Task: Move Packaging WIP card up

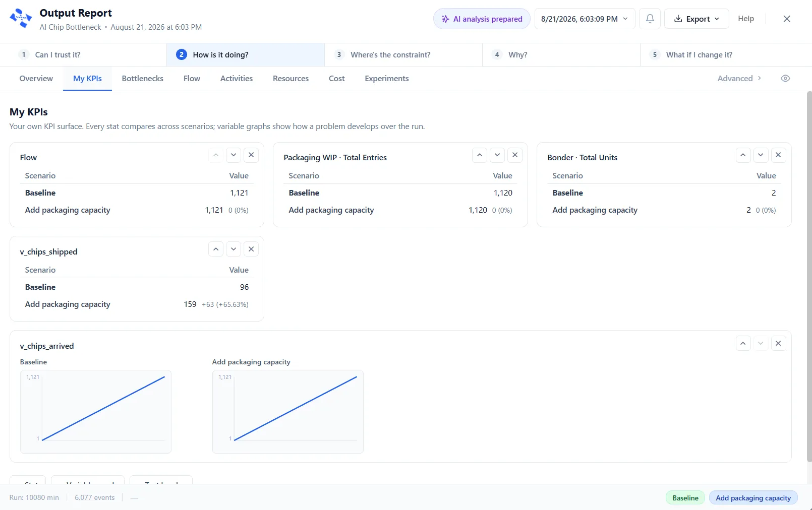Action: click(x=480, y=155)
